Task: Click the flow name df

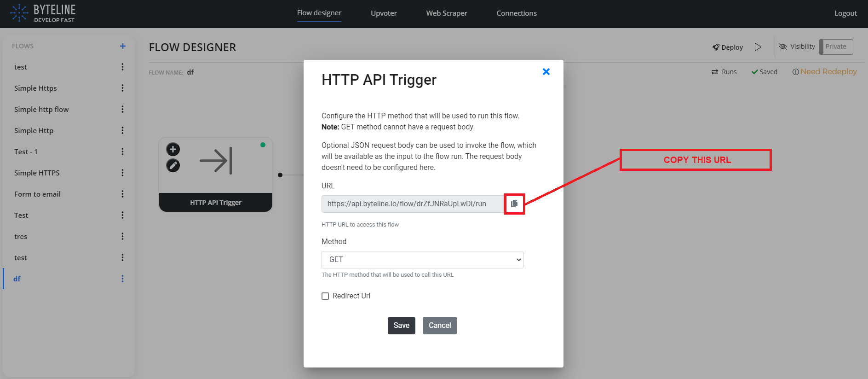Action: pyautogui.click(x=190, y=72)
